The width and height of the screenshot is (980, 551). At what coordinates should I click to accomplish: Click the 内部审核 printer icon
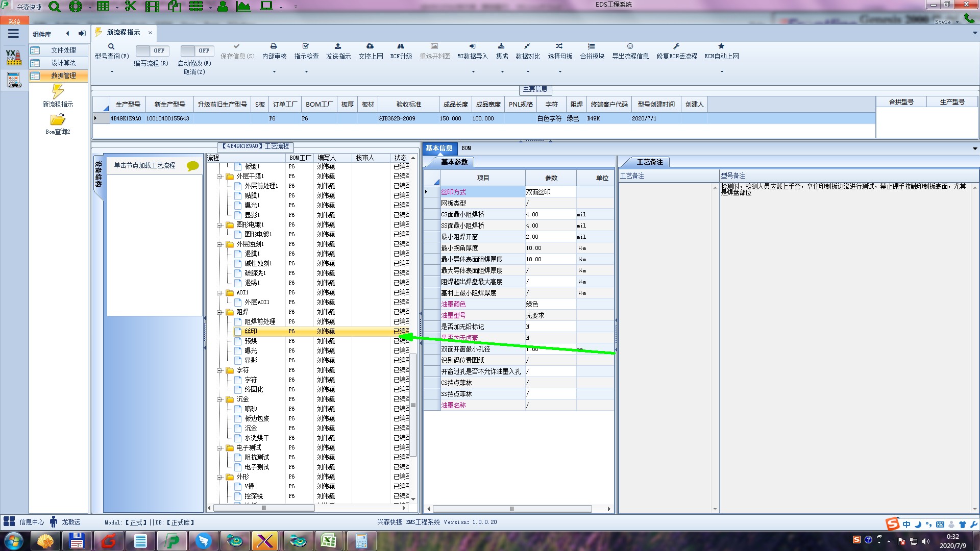274,46
